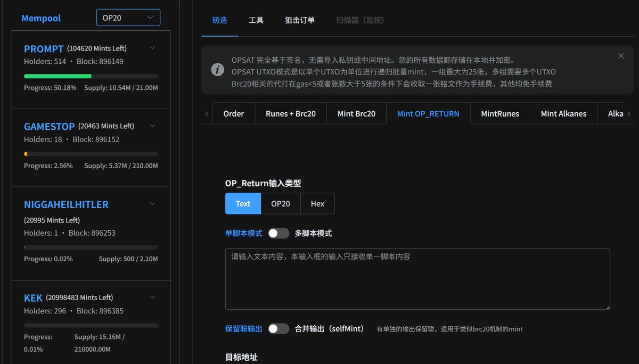
Task: Click 'Supply: 10.54M / 21.00M' text
Action: click(x=121, y=87)
